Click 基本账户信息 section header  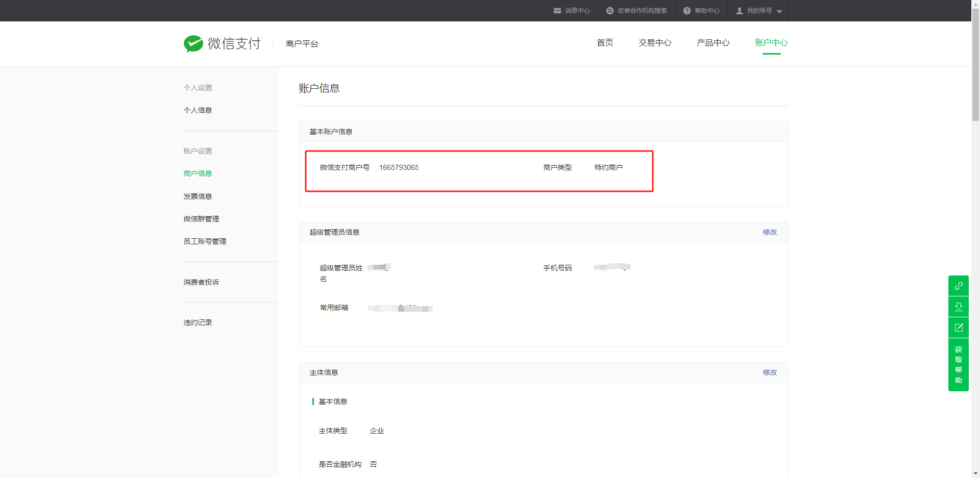point(331,132)
